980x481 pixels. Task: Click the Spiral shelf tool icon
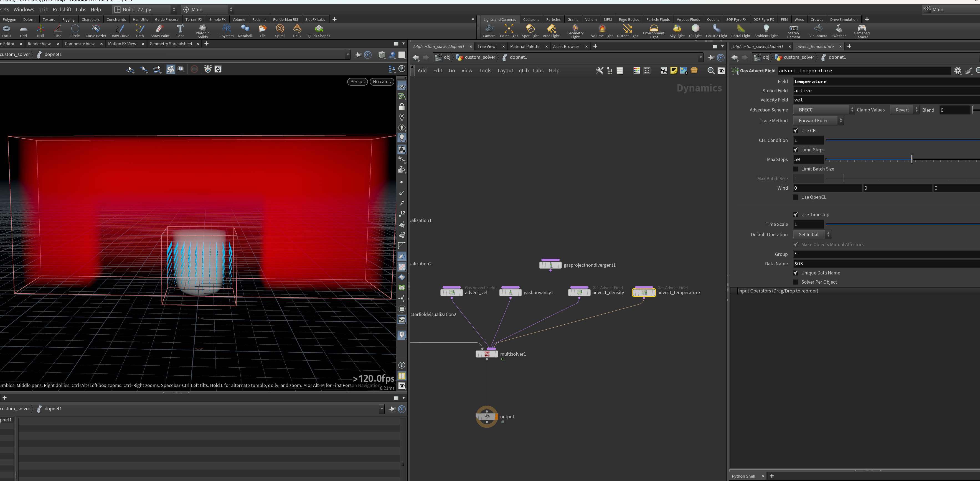click(x=280, y=29)
